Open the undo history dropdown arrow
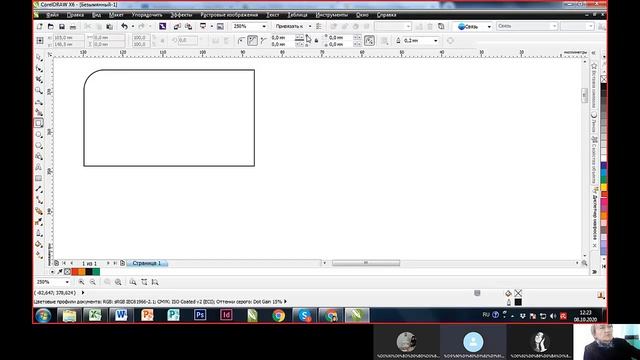The height and width of the screenshot is (360, 640). click(133, 26)
